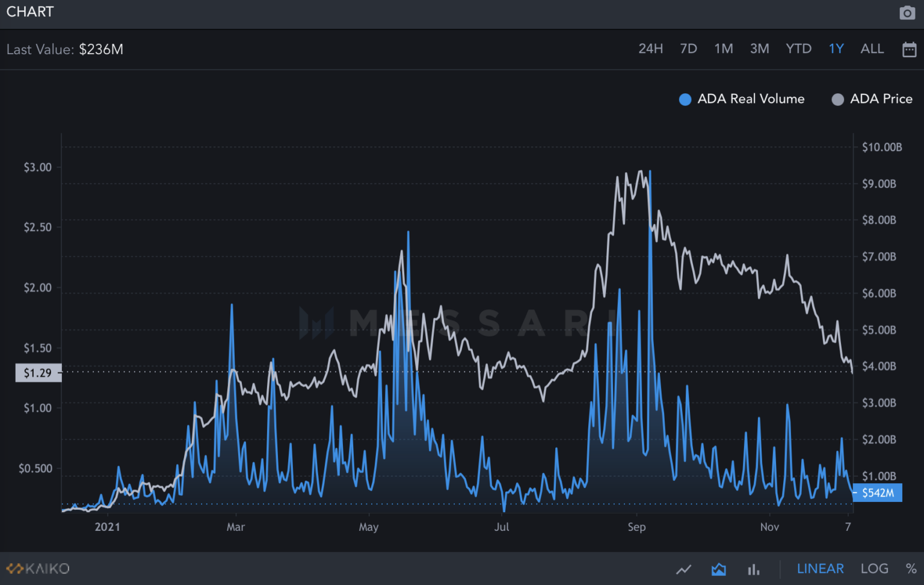
Task: Select the 1M time range
Action: (724, 49)
